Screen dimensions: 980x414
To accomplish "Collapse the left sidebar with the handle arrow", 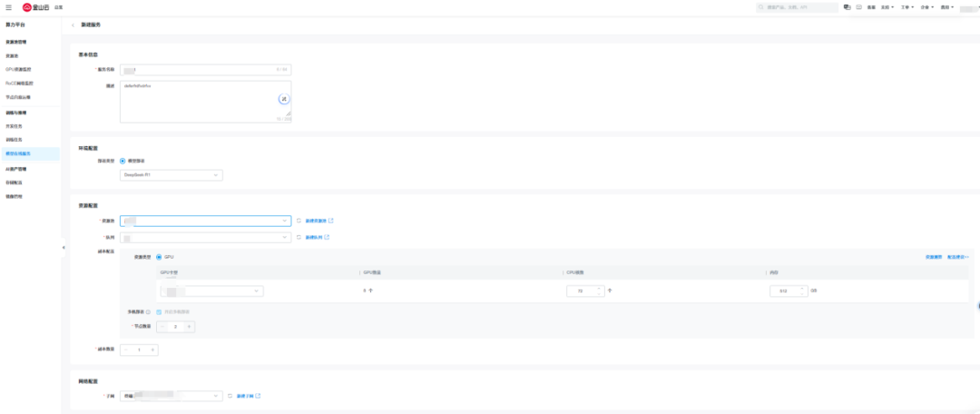I will (63, 247).
